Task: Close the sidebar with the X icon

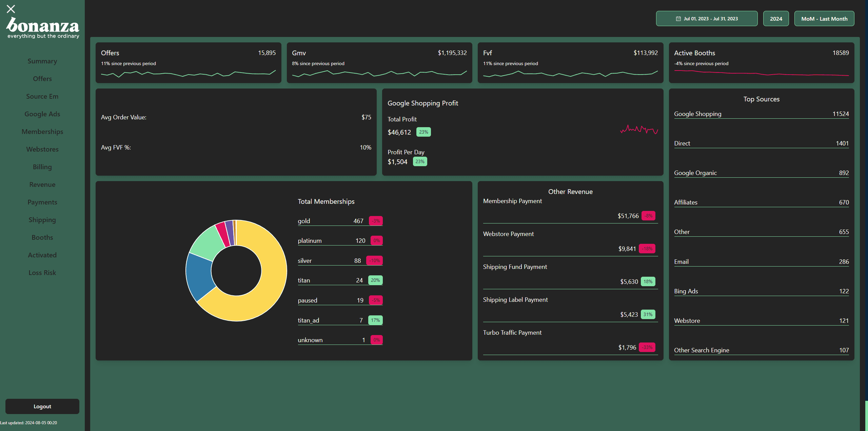Action: click(11, 9)
